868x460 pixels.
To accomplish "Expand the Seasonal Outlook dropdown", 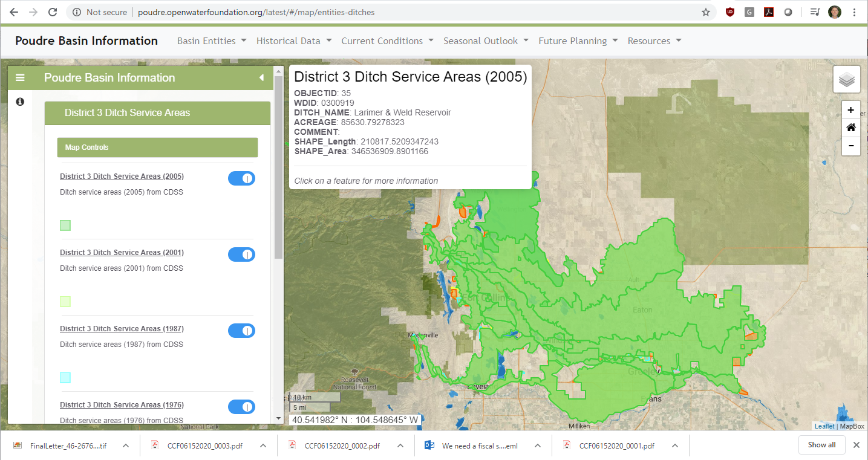I will click(486, 41).
